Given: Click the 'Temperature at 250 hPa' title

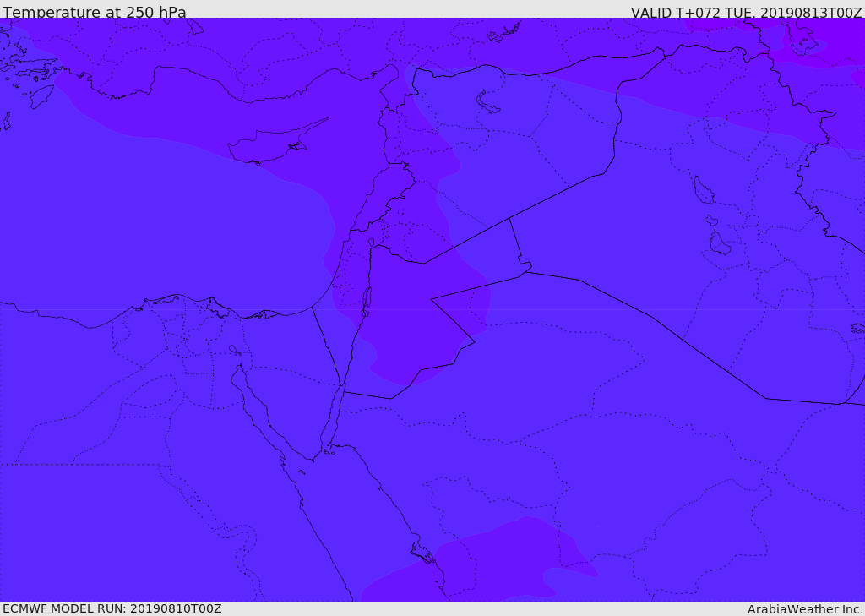Looking at the screenshot, I should tap(95, 12).
